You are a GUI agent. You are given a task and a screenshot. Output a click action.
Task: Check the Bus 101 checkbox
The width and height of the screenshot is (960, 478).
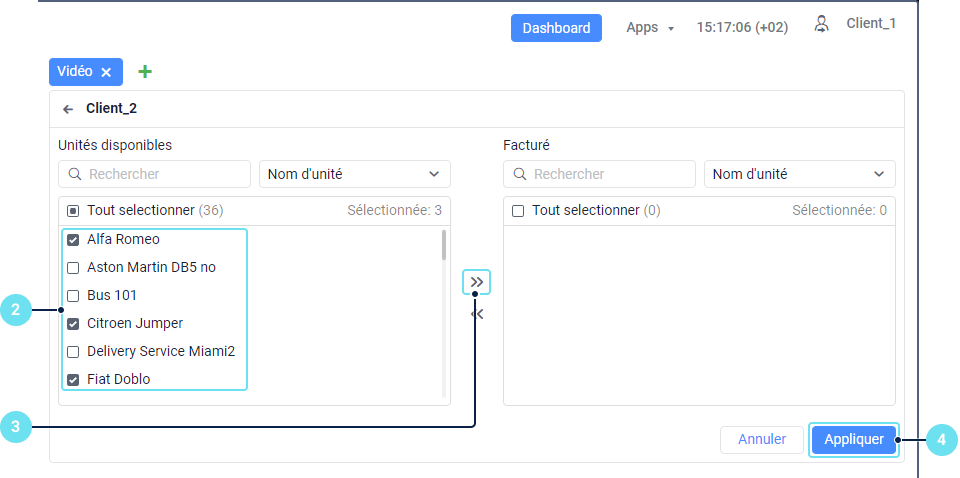tap(73, 296)
